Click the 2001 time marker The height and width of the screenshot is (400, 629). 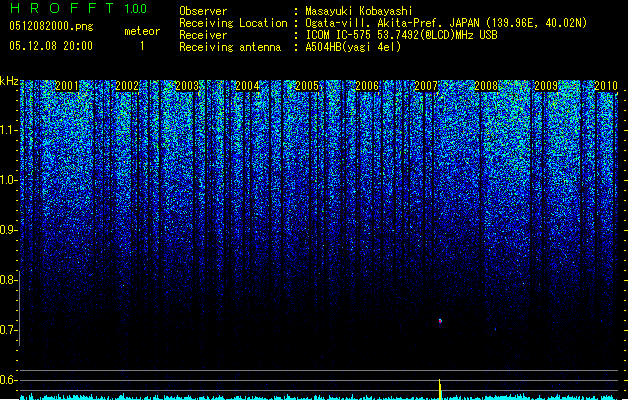pyautogui.click(x=67, y=86)
